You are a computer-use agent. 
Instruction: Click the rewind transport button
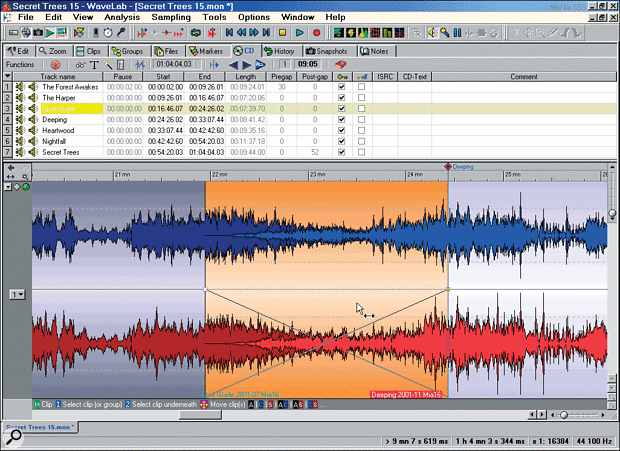241,32
